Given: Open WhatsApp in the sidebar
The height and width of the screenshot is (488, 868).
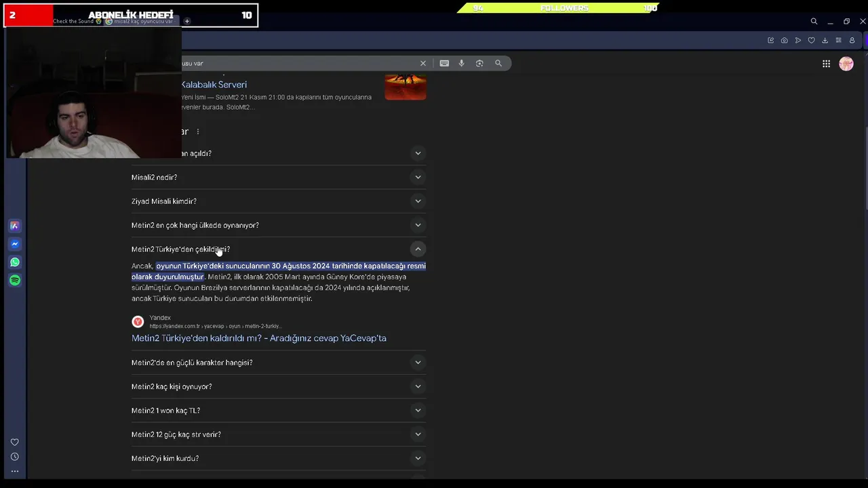Looking at the screenshot, I should 15,262.
